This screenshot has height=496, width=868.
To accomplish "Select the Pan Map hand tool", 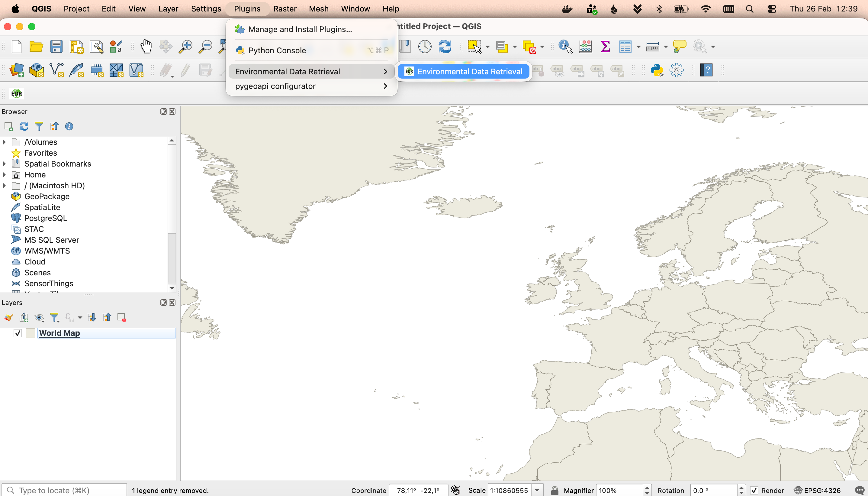I will pos(146,46).
